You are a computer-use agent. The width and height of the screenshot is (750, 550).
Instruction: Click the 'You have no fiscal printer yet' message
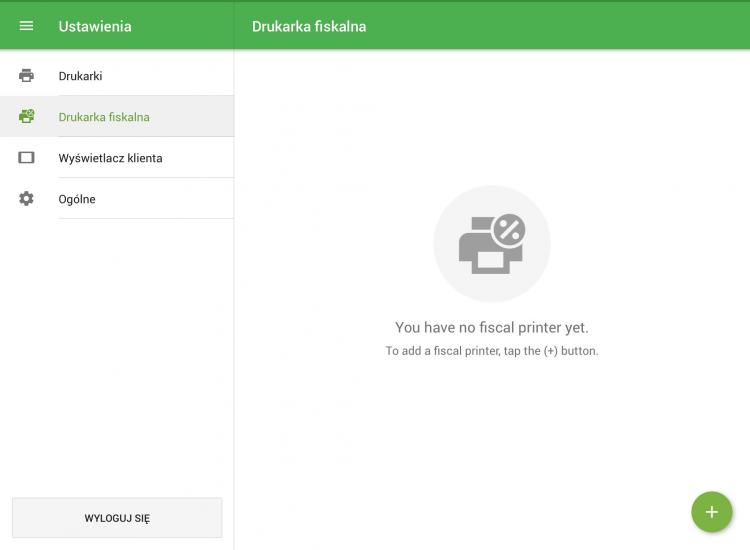491,327
